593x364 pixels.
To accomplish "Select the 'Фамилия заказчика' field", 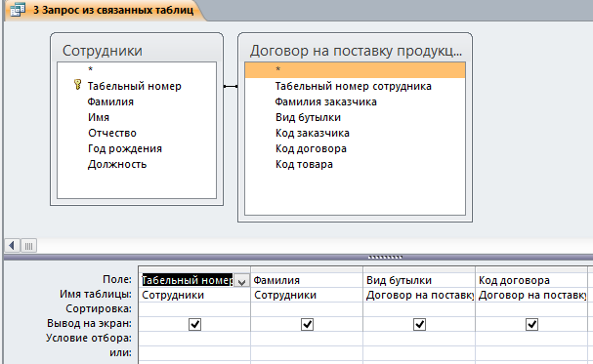I will click(325, 101).
